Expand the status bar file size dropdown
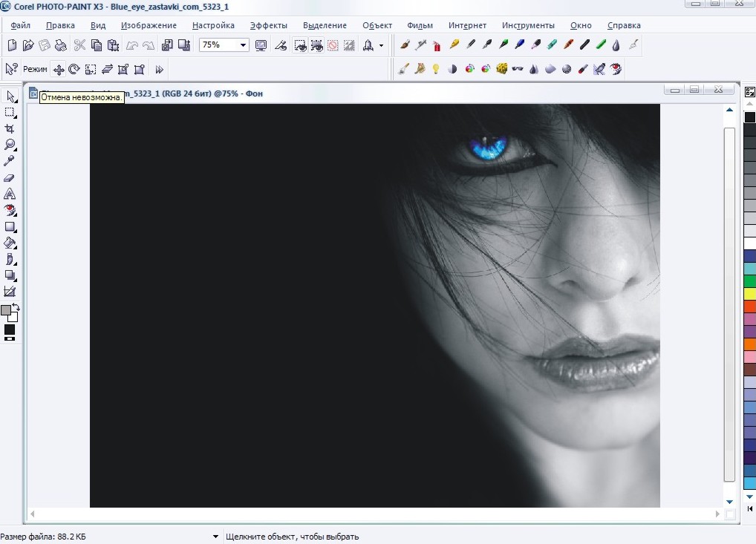The height and width of the screenshot is (544, 756). (216, 537)
